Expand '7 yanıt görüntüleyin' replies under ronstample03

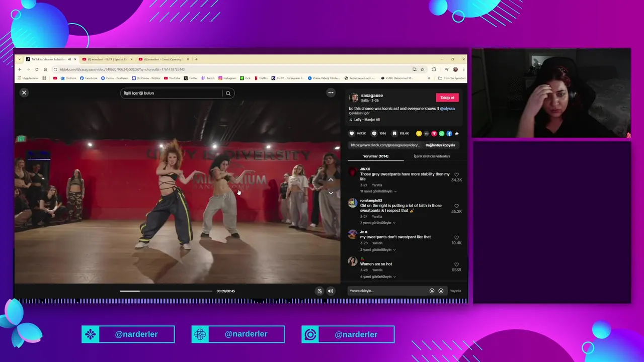(x=377, y=223)
